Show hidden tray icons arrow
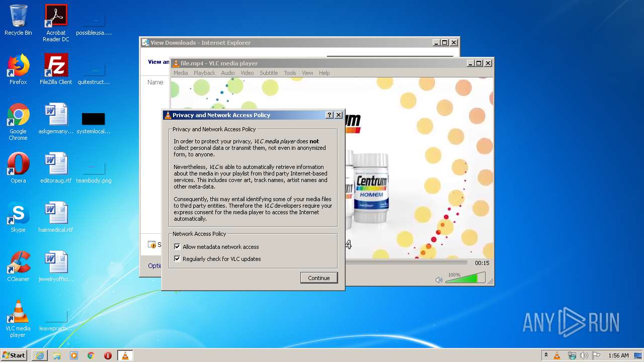This screenshot has height=362, width=644. click(x=546, y=355)
